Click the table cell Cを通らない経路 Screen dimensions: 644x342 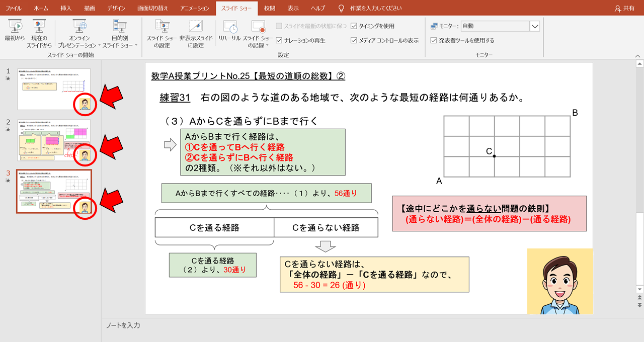tap(326, 227)
